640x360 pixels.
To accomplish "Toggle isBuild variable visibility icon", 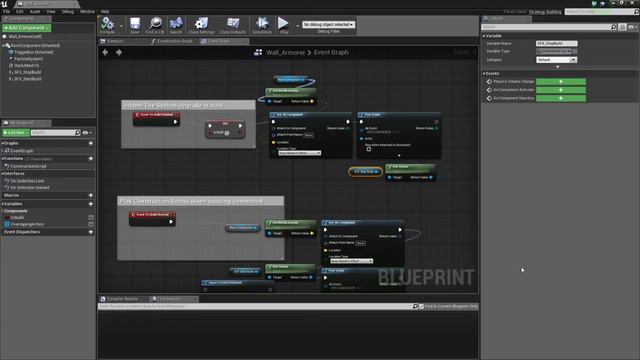I will (x=91, y=218).
